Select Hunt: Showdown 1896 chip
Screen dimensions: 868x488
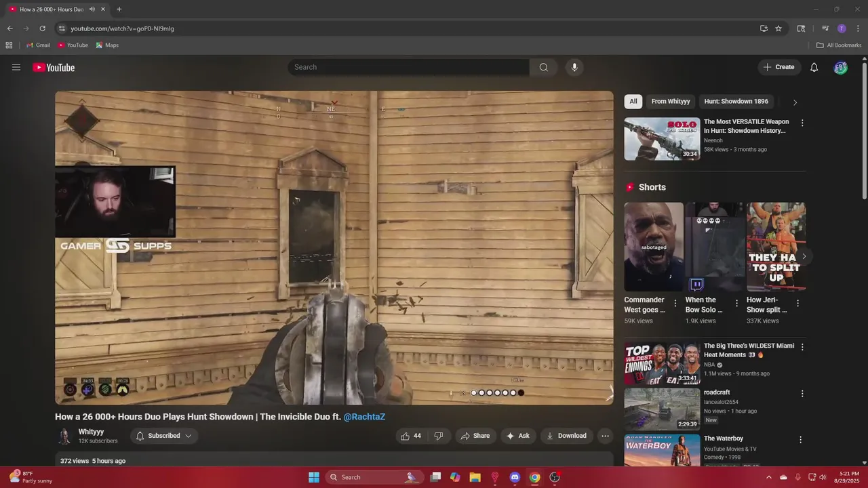[736, 102]
